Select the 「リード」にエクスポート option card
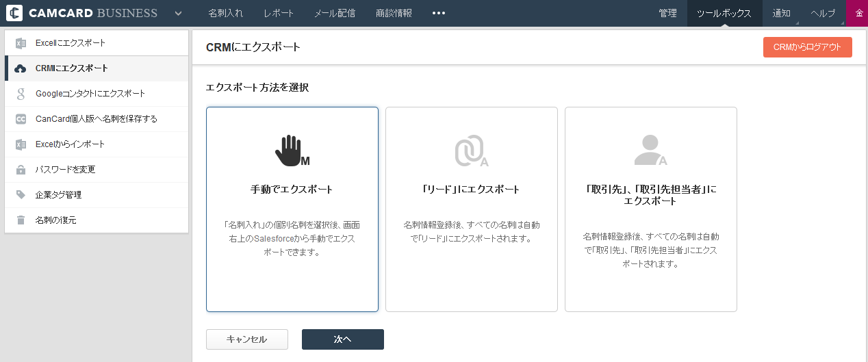 (472, 209)
